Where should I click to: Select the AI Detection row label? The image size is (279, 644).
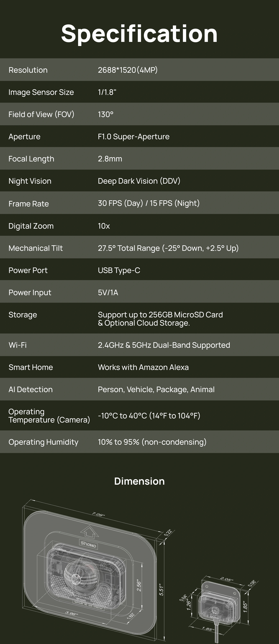click(x=30, y=389)
